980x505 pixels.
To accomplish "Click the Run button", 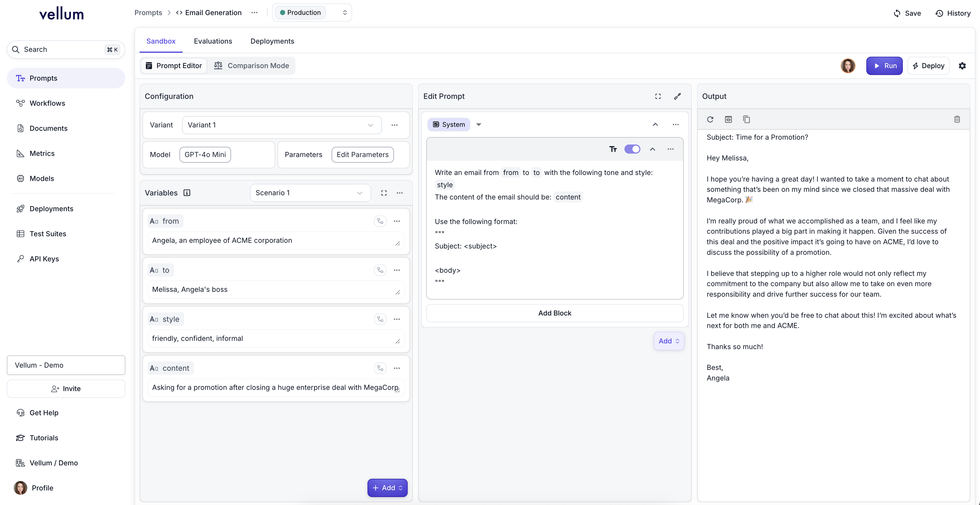I will 884,66.
